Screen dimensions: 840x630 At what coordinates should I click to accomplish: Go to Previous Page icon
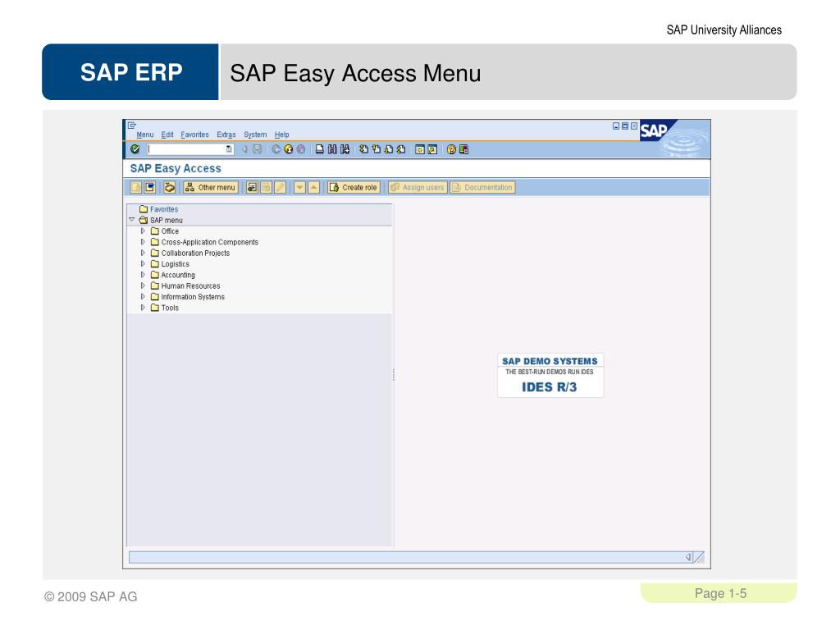[376, 149]
